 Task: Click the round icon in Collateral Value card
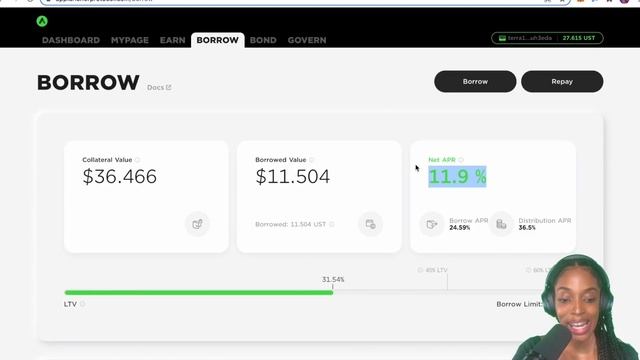point(197,224)
